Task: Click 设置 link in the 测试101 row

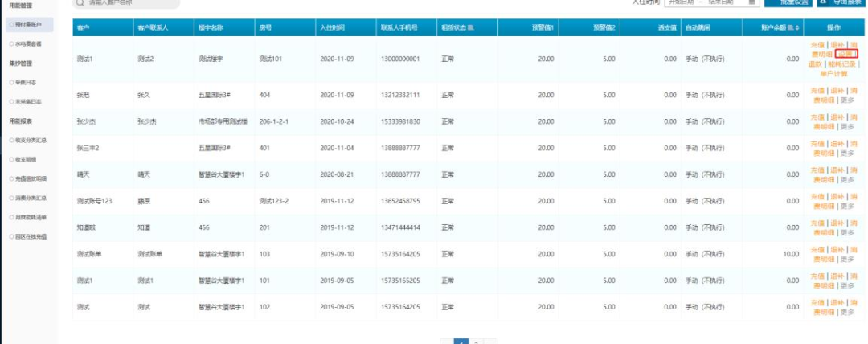Action: tap(845, 55)
